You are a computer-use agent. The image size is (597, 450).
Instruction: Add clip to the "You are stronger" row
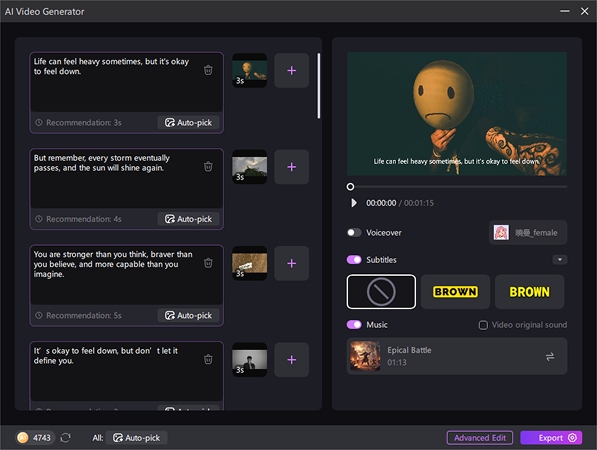(x=292, y=263)
